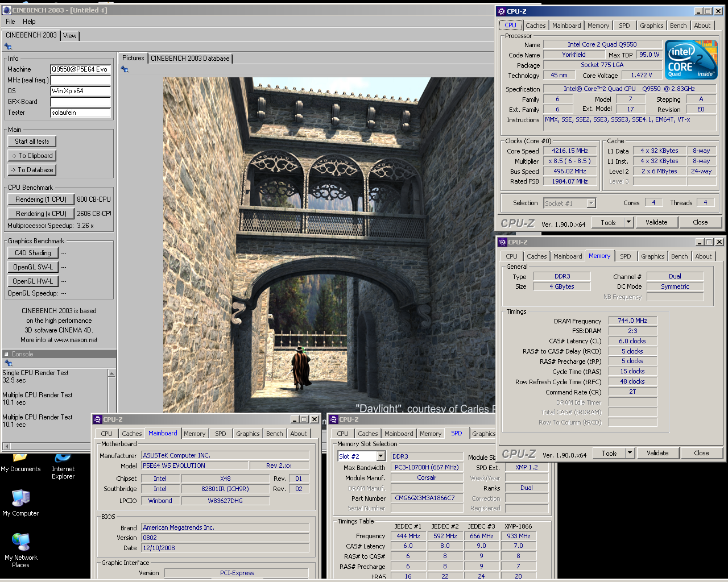728x582 pixels.
Task: Click the pin icon under Pictures tab
Action: [125, 69]
